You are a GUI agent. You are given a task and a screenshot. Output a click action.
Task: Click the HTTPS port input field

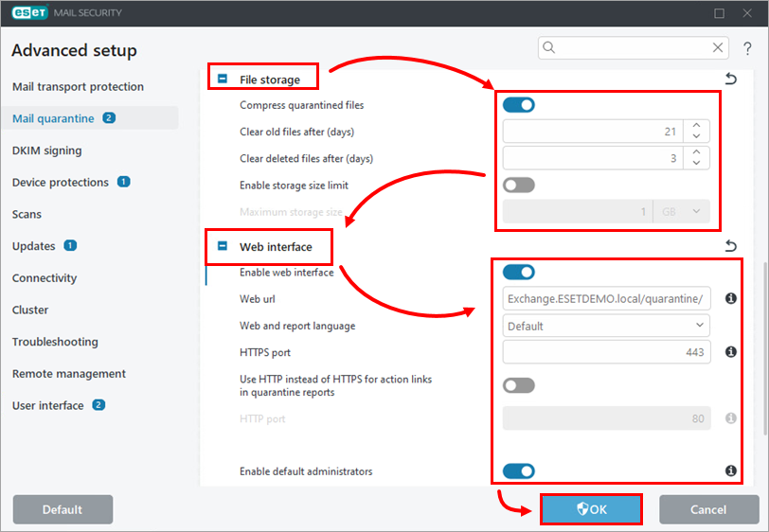point(606,352)
